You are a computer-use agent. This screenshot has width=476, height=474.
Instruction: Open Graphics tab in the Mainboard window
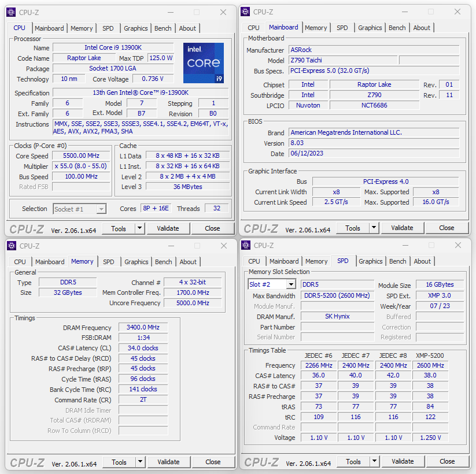point(370,28)
